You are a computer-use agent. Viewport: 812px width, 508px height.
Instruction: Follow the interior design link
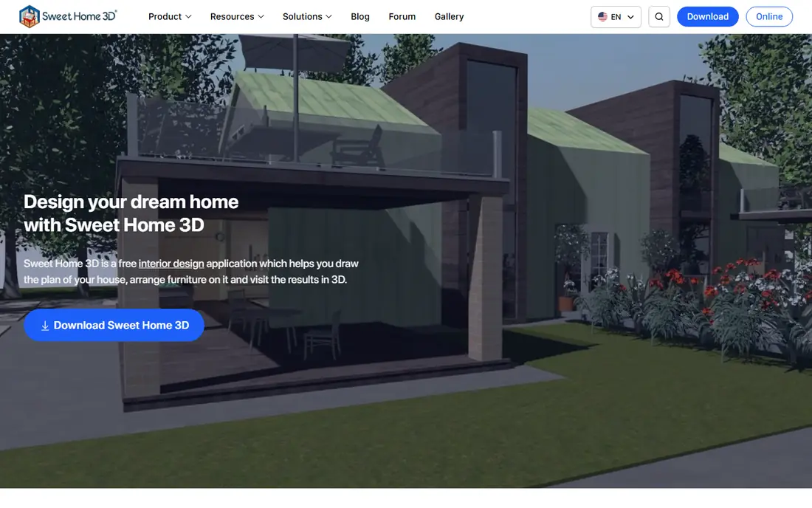[171, 264]
